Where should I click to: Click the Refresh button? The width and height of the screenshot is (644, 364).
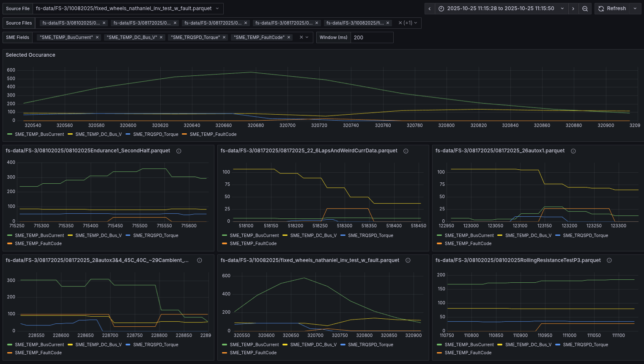point(612,8)
